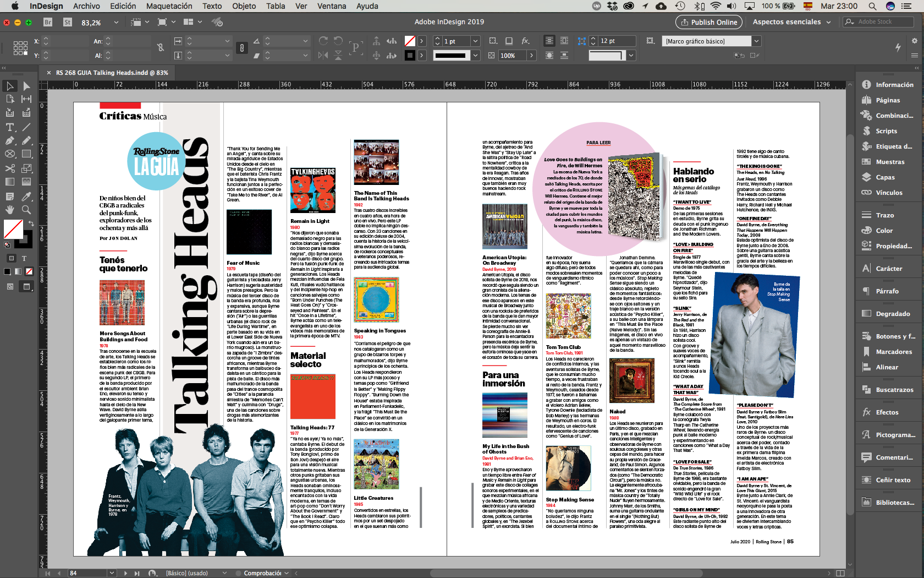Select the Pen tool
This screenshot has width=924, height=578.
(10, 140)
